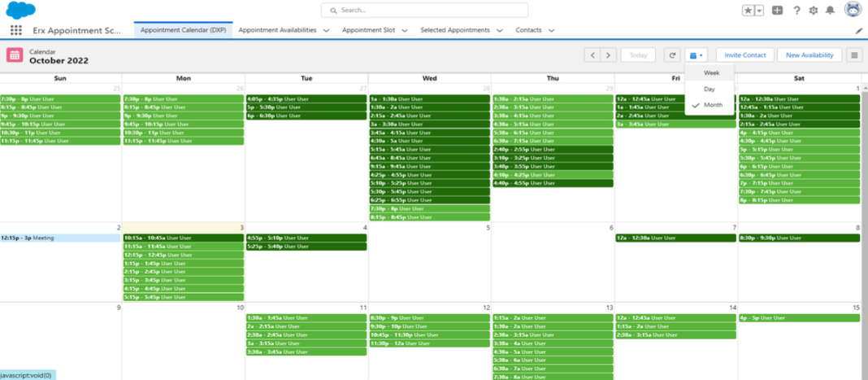Click the New Availability button
Viewport: 868px width, 380px height.
[x=809, y=55]
